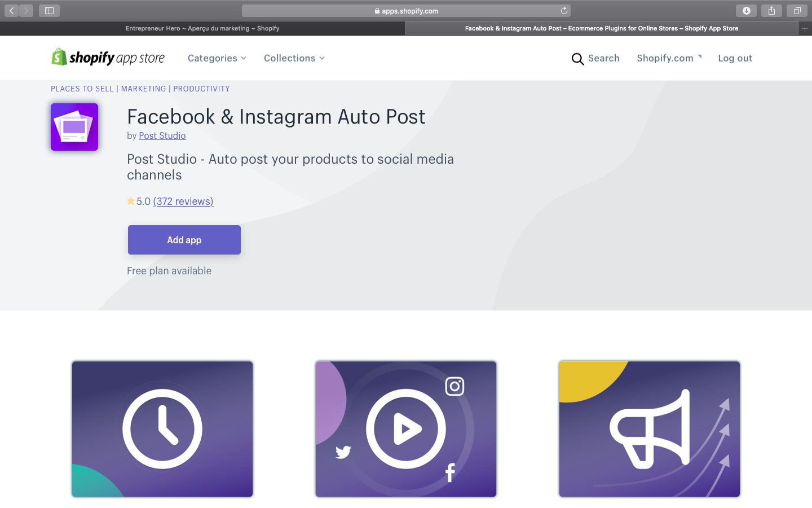Viewport: 812px width, 508px height.
Task: Open the play video thumbnail
Action: [x=406, y=429]
